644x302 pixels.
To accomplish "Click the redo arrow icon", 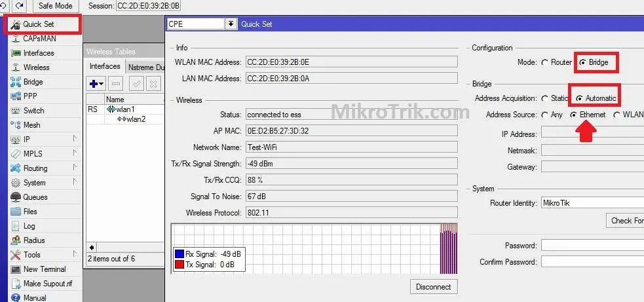I will click(x=19, y=6).
